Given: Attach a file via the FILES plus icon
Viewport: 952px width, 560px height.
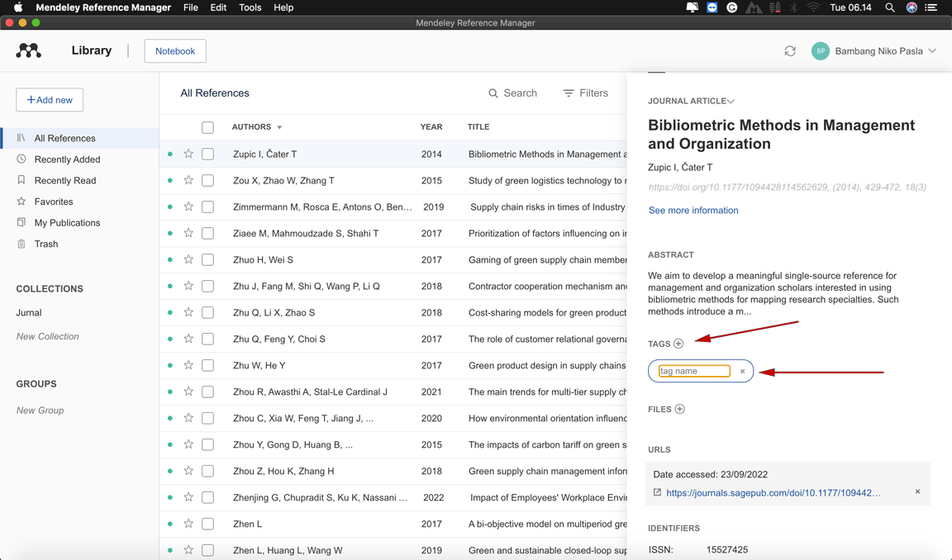Looking at the screenshot, I should pyautogui.click(x=679, y=409).
